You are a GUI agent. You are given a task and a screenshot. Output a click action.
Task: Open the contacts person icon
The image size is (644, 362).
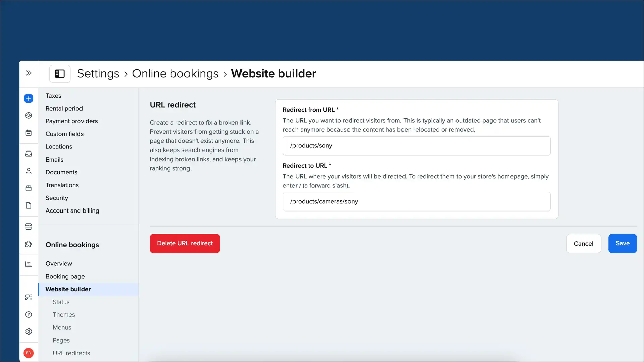(x=29, y=171)
